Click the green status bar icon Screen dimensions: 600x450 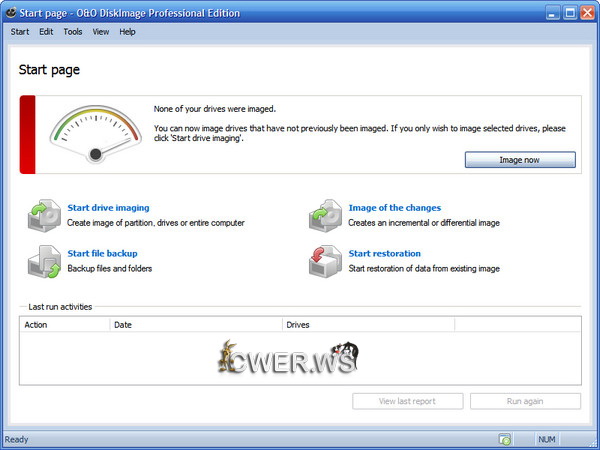506,439
